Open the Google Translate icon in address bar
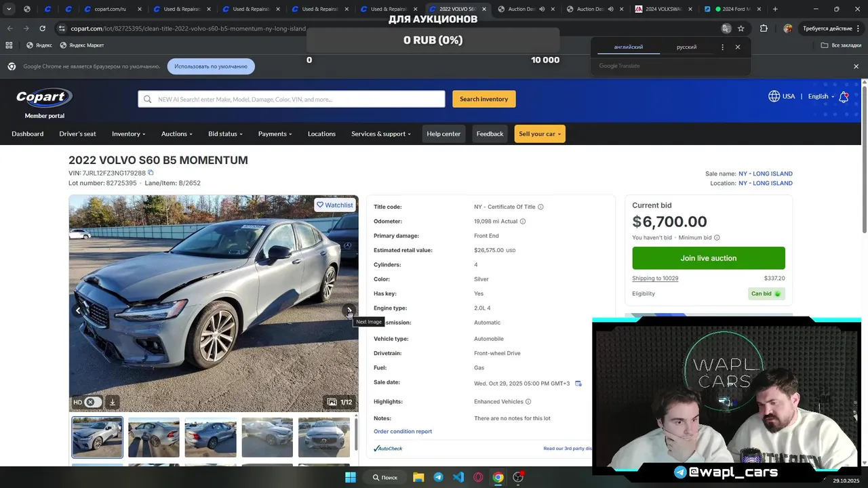This screenshot has height=488, width=868. click(726, 28)
